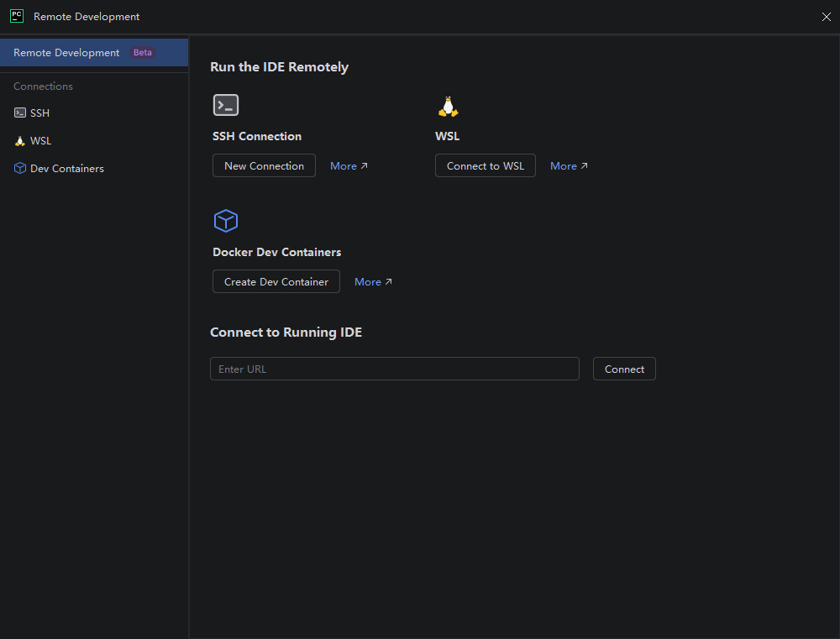Click the PyCharm logo in title bar
The image size is (840, 639).
[x=17, y=16]
